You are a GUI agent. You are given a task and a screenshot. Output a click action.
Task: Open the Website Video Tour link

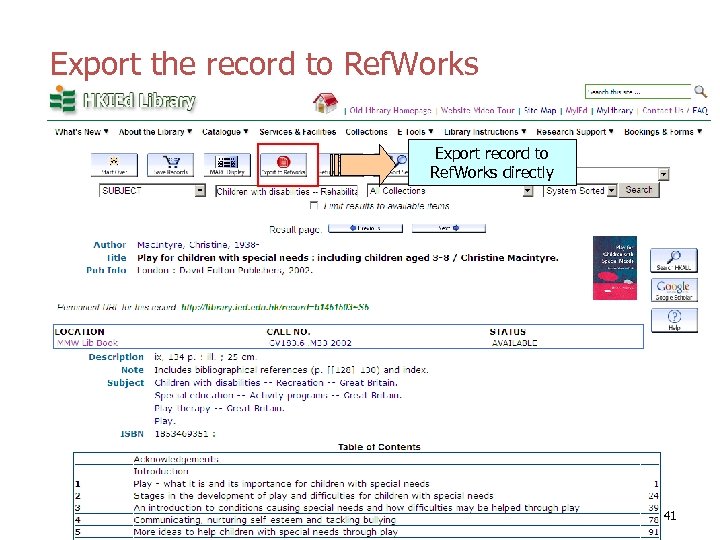478,110
